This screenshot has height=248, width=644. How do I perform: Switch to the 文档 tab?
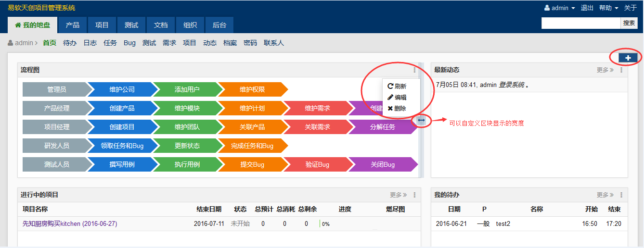pos(161,25)
